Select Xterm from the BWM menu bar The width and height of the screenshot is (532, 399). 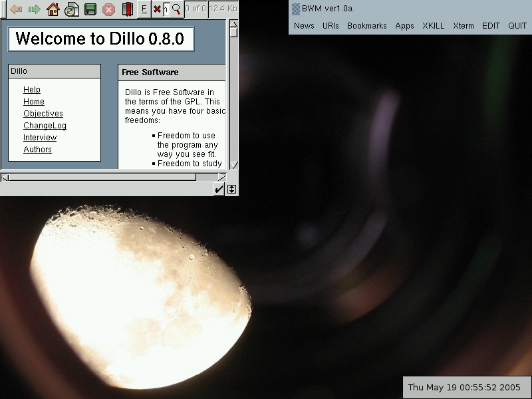tap(463, 26)
